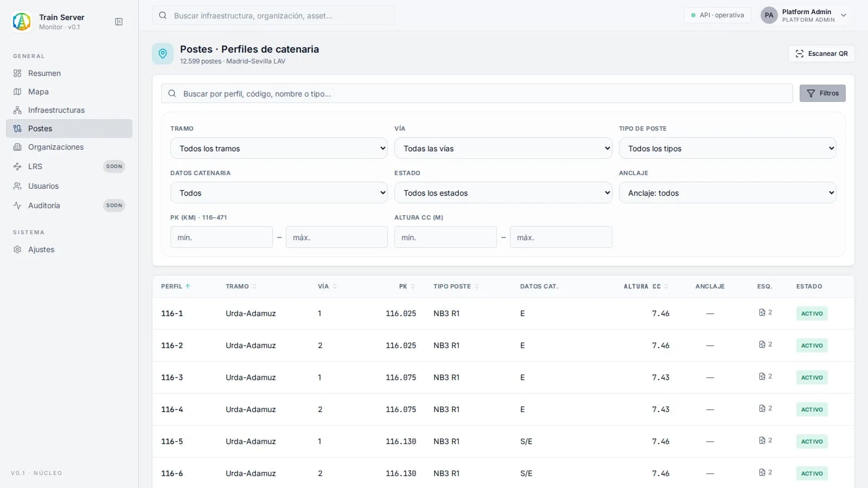The width and height of the screenshot is (868, 488).
Task: Click the Train Server logo icon
Action: (22, 22)
